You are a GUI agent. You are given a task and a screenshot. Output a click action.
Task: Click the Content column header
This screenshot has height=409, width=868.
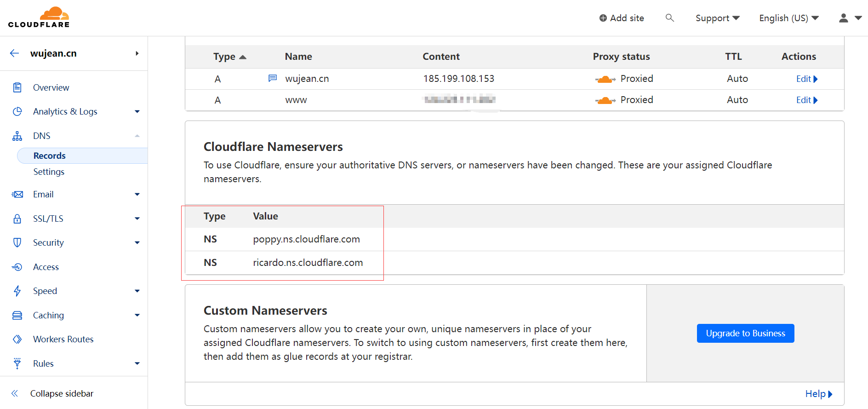(441, 57)
